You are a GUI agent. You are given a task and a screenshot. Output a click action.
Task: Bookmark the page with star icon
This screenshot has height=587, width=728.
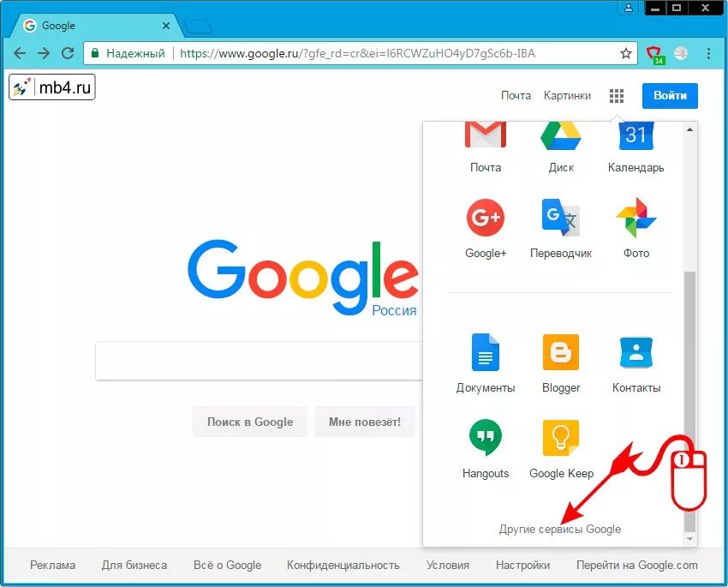pos(626,53)
